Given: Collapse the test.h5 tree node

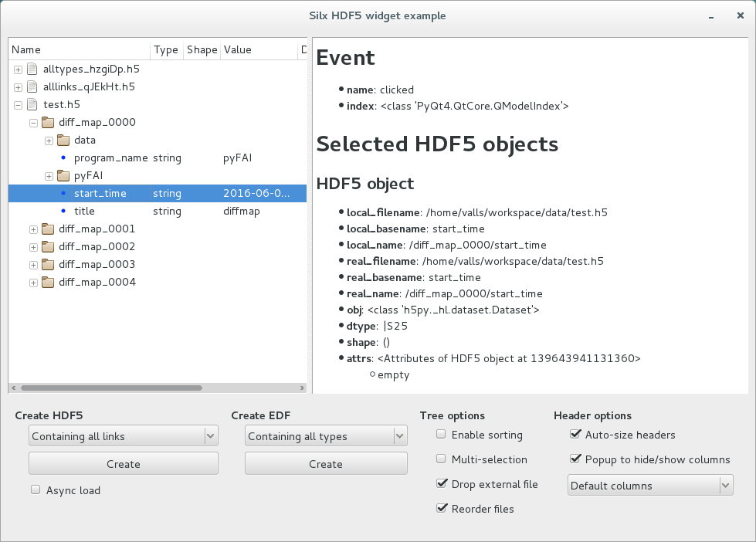Looking at the screenshot, I should [x=18, y=105].
